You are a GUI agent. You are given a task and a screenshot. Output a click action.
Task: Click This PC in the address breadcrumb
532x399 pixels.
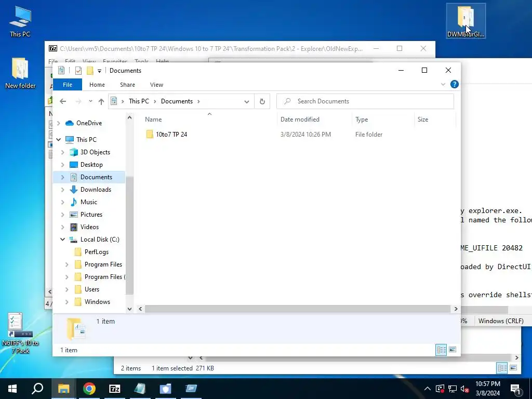point(139,101)
